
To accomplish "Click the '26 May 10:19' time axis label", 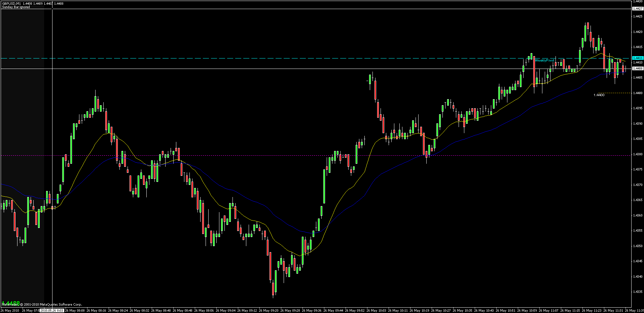I will (x=419, y=311).
